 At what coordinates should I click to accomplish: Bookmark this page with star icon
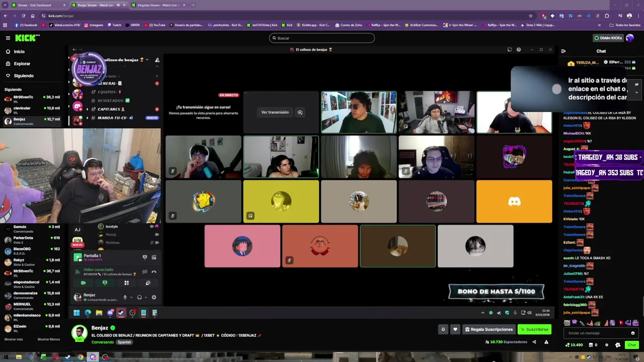coord(530,16)
